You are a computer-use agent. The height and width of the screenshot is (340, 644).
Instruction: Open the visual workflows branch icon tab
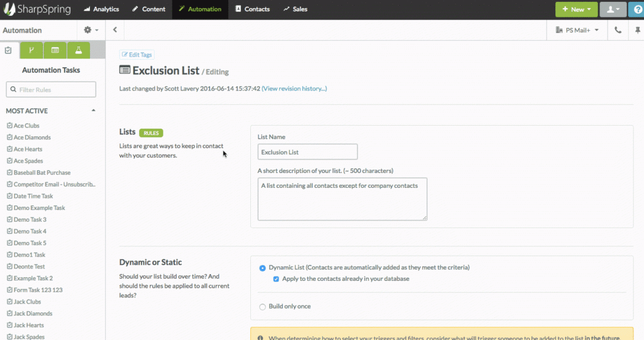tap(31, 50)
